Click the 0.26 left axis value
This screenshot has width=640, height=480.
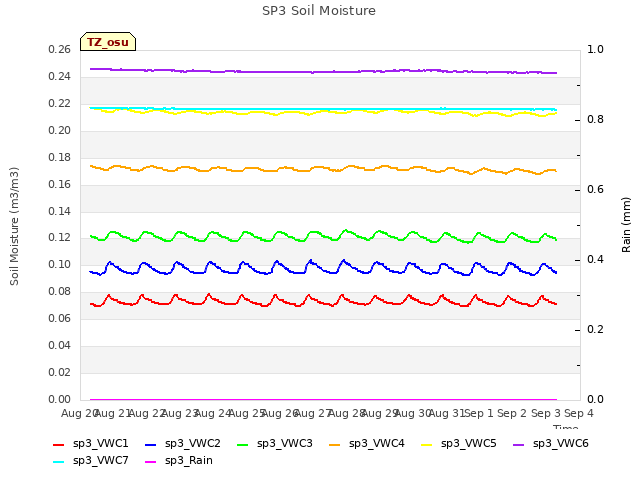[x=60, y=50]
